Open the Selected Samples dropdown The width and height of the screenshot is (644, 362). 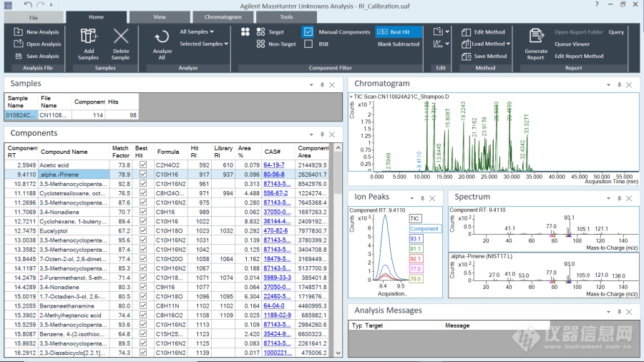pyautogui.click(x=204, y=44)
